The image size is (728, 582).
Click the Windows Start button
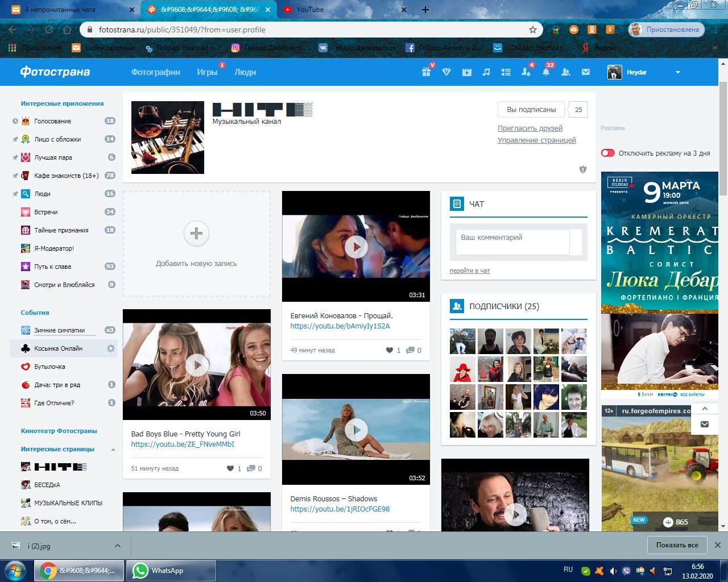tap(15, 571)
